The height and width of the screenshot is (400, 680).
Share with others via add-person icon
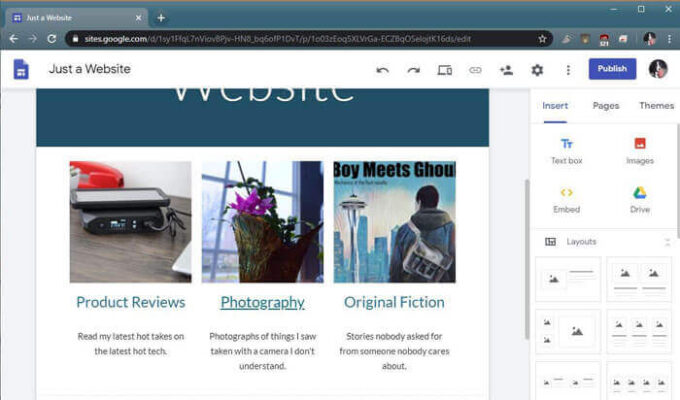[x=506, y=70]
